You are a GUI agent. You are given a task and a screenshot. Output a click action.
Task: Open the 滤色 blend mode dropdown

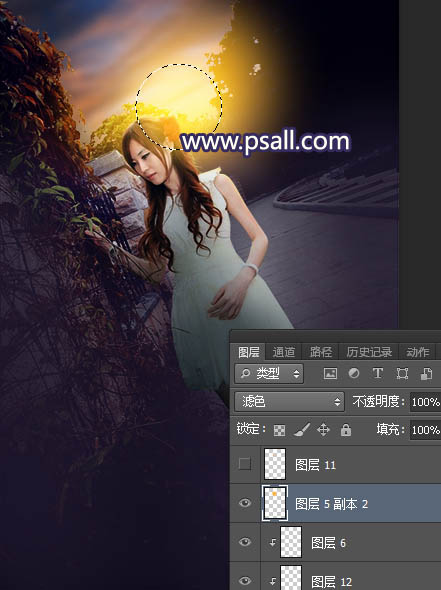[289, 401]
